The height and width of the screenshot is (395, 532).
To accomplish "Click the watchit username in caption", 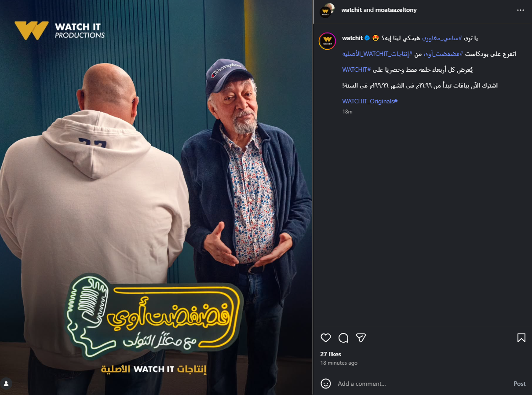I will [x=352, y=38].
